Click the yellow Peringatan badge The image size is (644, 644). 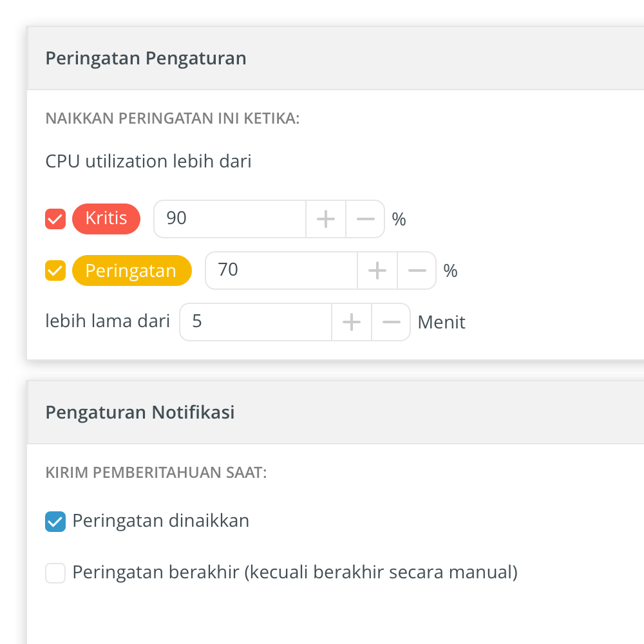[131, 270]
